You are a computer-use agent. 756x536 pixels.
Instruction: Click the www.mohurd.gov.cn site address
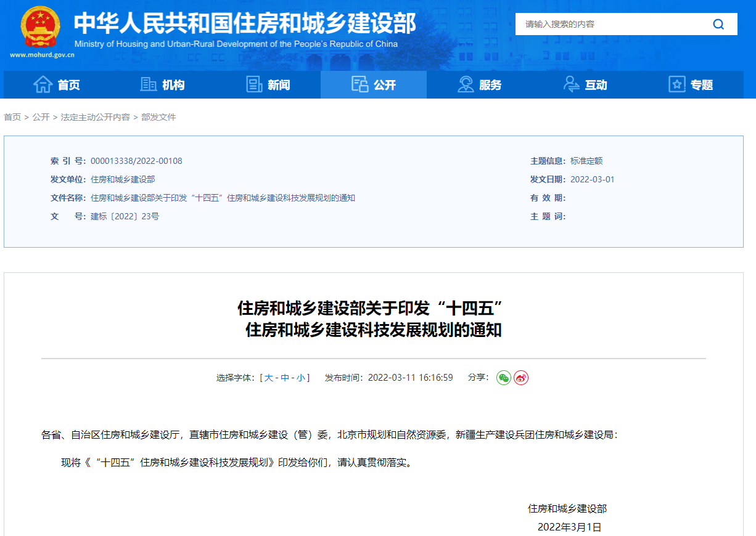[42, 55]
